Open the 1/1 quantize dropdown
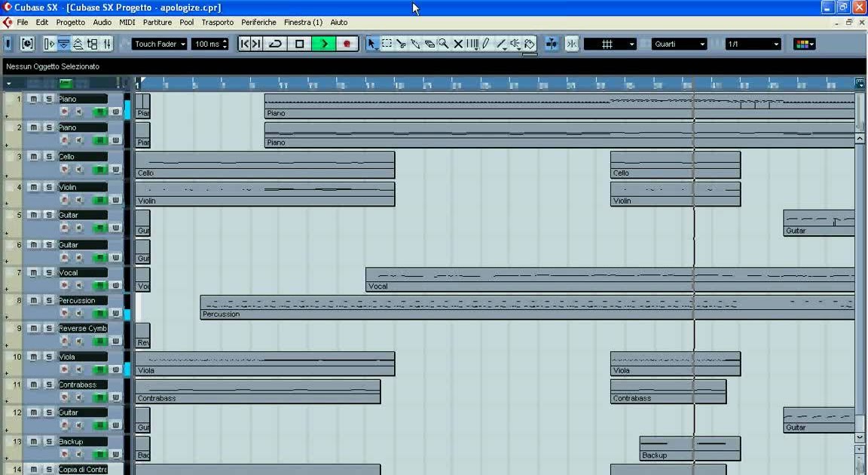The width and height of the screenshot is (868, 475). point(753,44)
